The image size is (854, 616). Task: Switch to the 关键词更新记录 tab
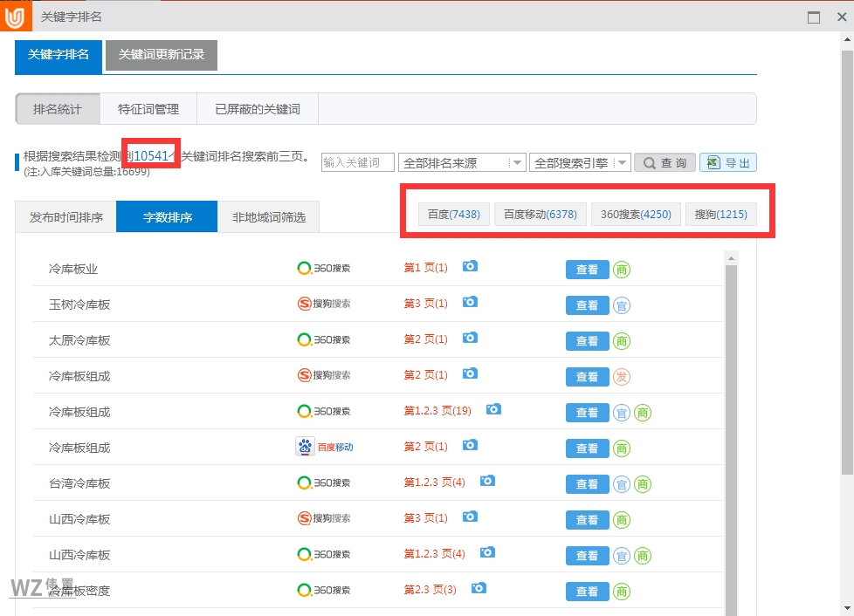(x=161, y=54)
